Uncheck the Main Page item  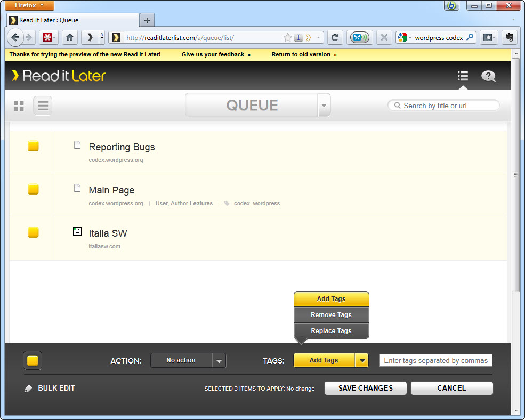33,189
